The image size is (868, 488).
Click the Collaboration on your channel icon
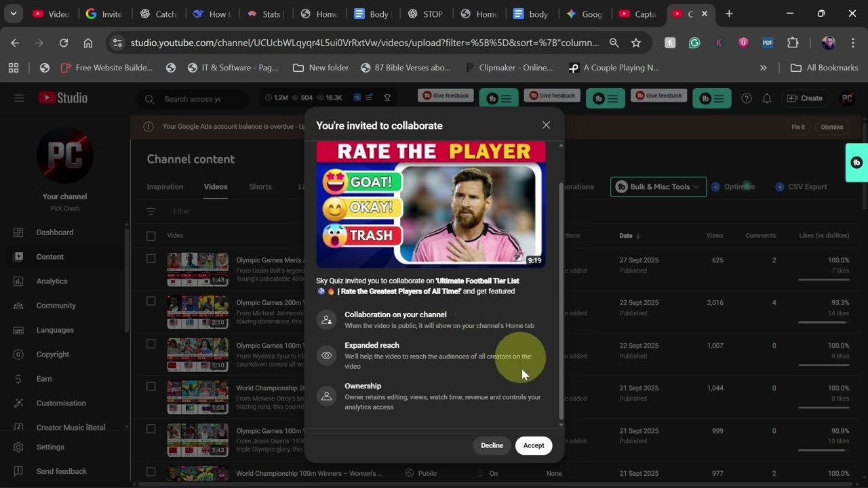tap(327, 320)
